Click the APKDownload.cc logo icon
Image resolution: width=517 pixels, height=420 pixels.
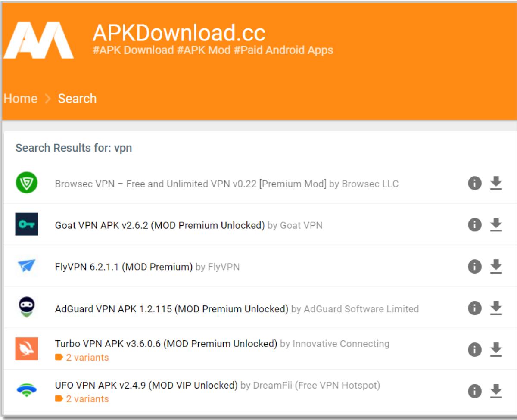point(38,40)
